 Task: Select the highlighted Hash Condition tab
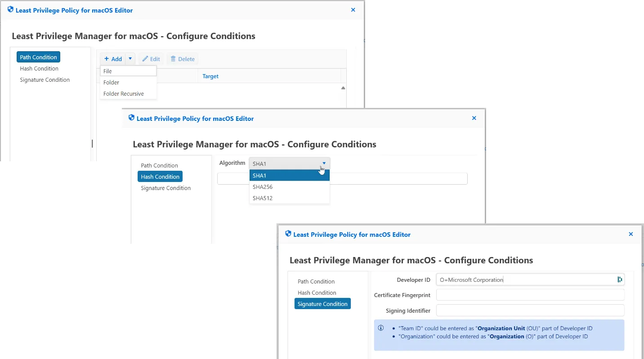pos(160,177)
